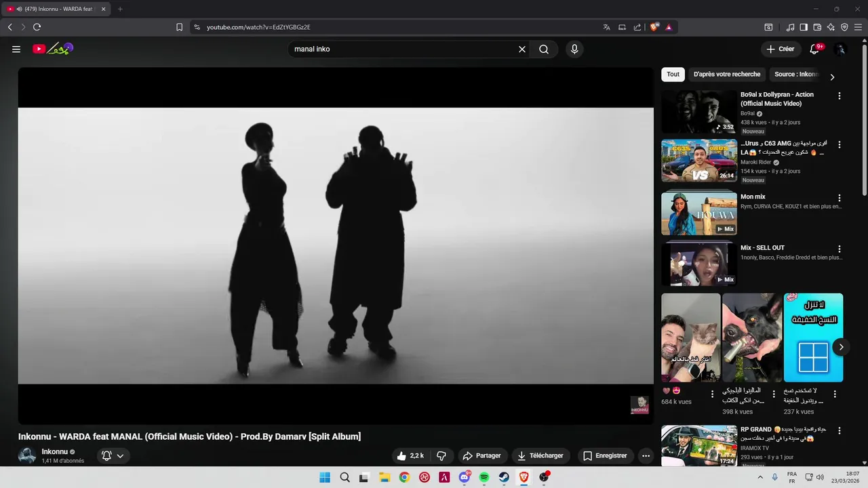Open Brave Rewards triangle icon

click(x=669, y=27)
